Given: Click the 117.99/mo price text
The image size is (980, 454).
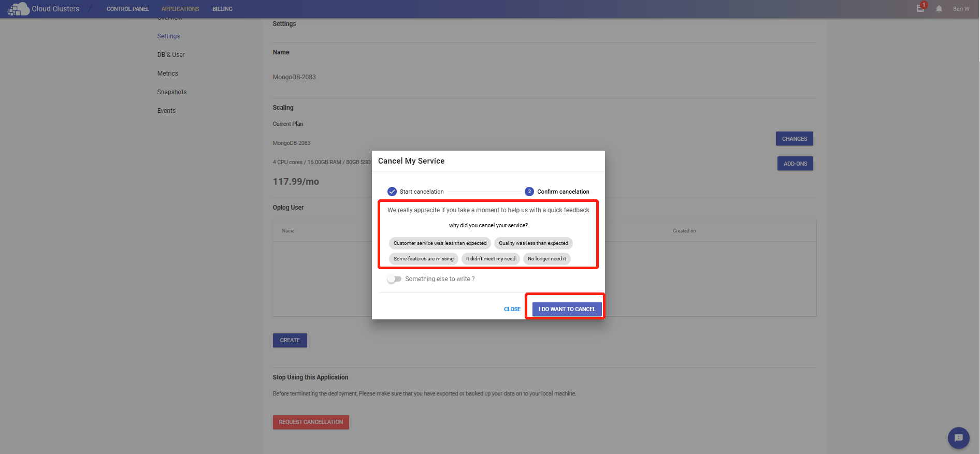Looking at the screenshot, I should click(x=296, y=182).
